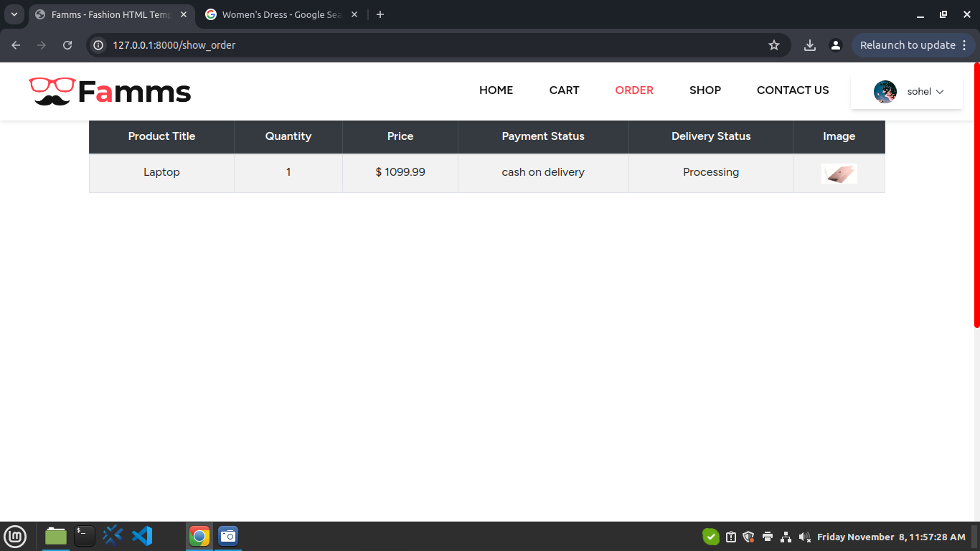
Task: Open the Files manager in taskbar
Action: pyautogui.click(x=56, y=536)
